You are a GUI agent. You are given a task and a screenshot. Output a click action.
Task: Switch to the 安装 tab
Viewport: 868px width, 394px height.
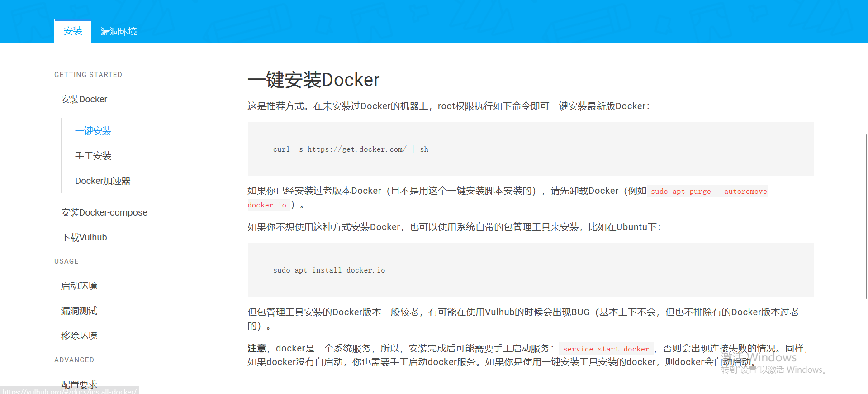[x=73, y=31]
